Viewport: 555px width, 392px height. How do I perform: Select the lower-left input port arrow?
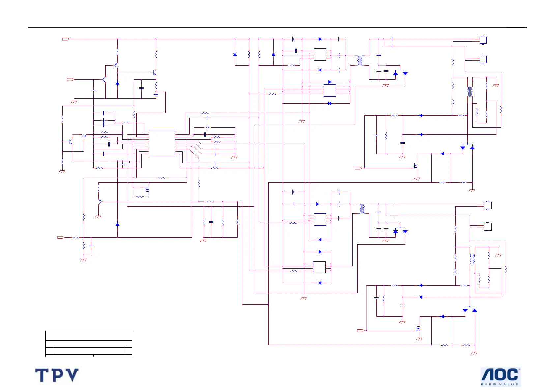tap(61, 237)
